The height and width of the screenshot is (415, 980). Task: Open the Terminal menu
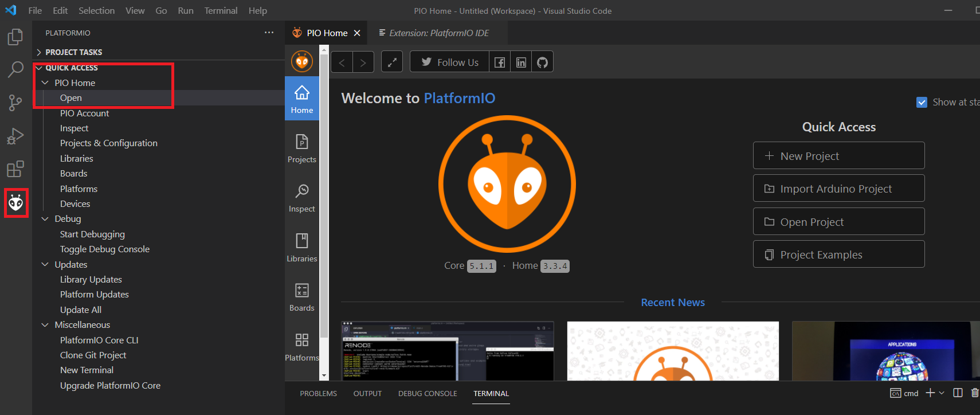pos(221,10)
